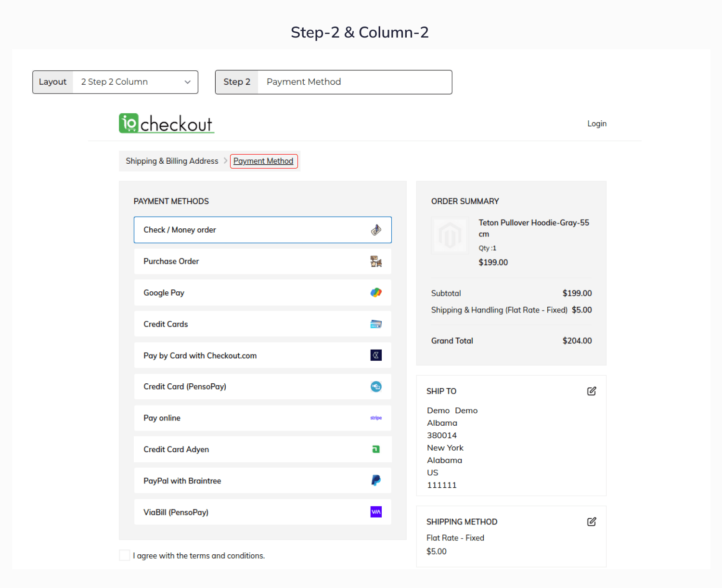This screenshot has height=588, width=722.
Task: Expand the Credit Cards payment option
Action: coord(262,324)
